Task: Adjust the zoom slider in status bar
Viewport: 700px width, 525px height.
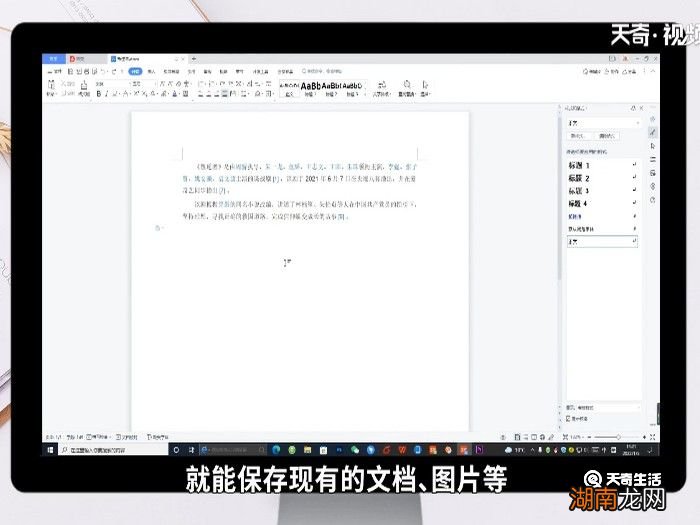Action: coord(618,437)
